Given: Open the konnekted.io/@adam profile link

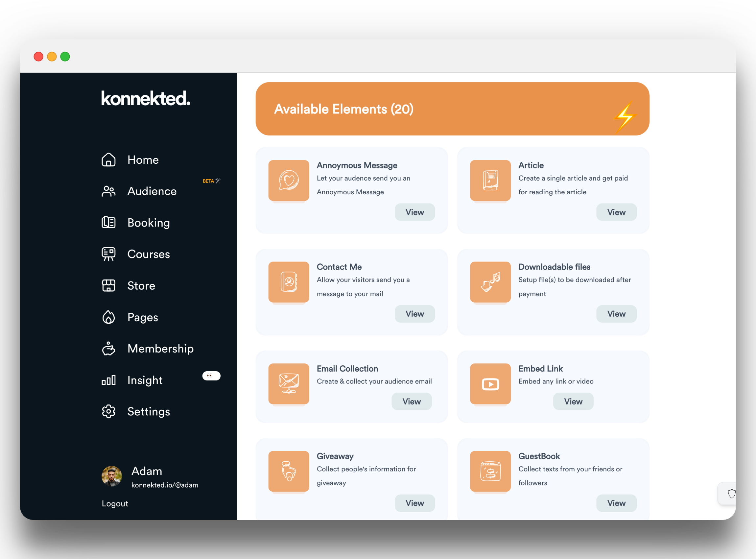Looking at the screenshot, I should click(x=165, y=485).
